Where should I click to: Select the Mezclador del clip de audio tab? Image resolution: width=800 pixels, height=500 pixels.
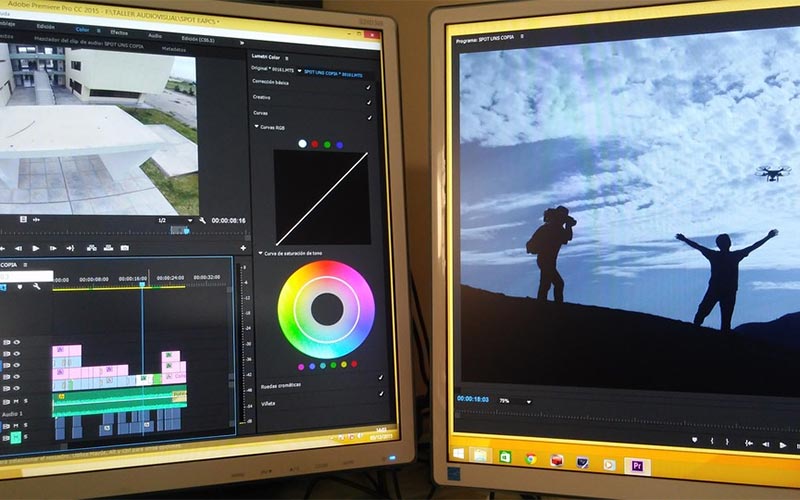pos(89,42)
